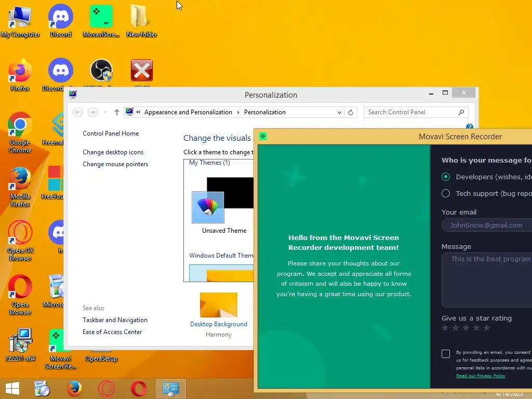Screen dimensions: 532x399
Task: Click the Personalization breadcrumb segment
Action: [264, 112]
